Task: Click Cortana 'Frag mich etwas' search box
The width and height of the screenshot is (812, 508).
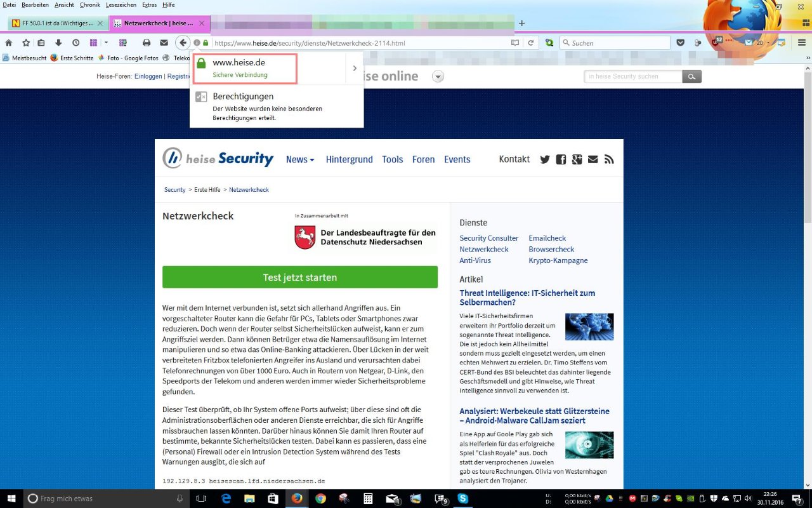Action: (107, 498)
